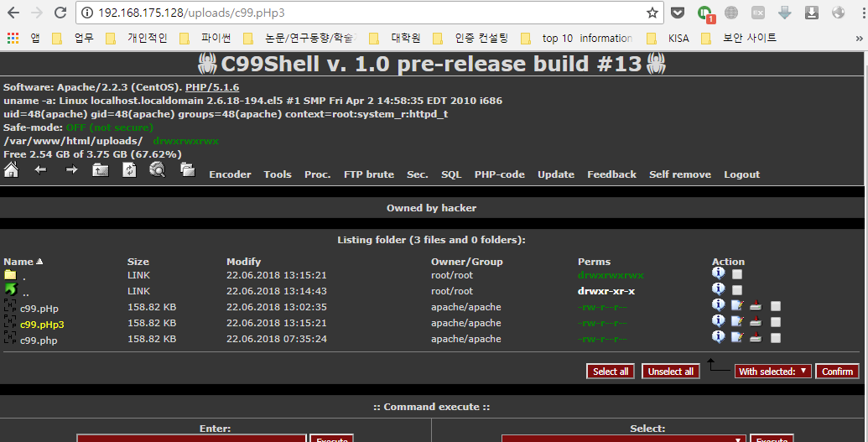Viewport: 868px width, 442px height.
Task: Click the Confirm button
Action: click(x=837, y=371)
